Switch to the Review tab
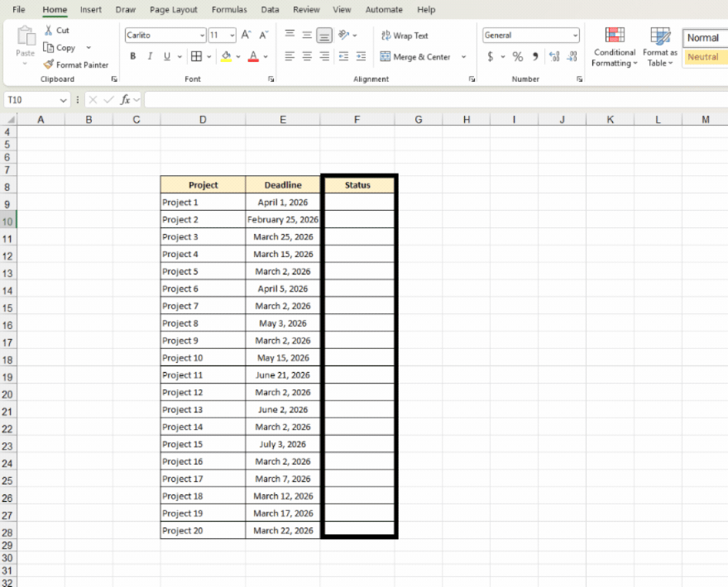728x587 pixels. click(306, 9)
